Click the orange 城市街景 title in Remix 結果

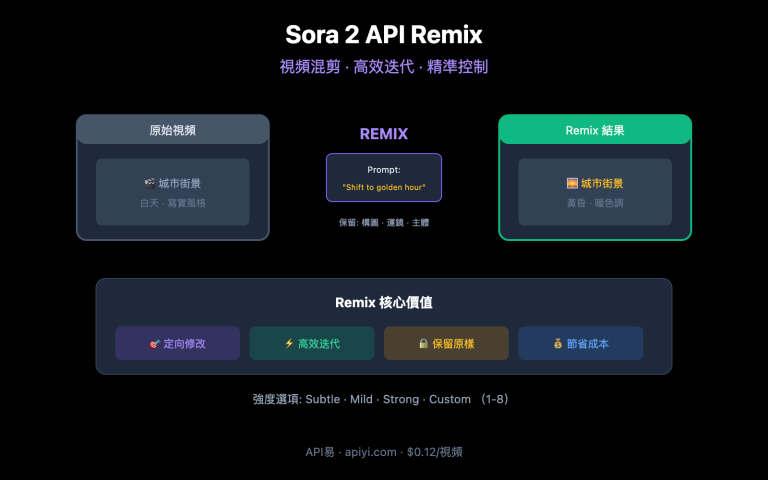tap(602, 183)
